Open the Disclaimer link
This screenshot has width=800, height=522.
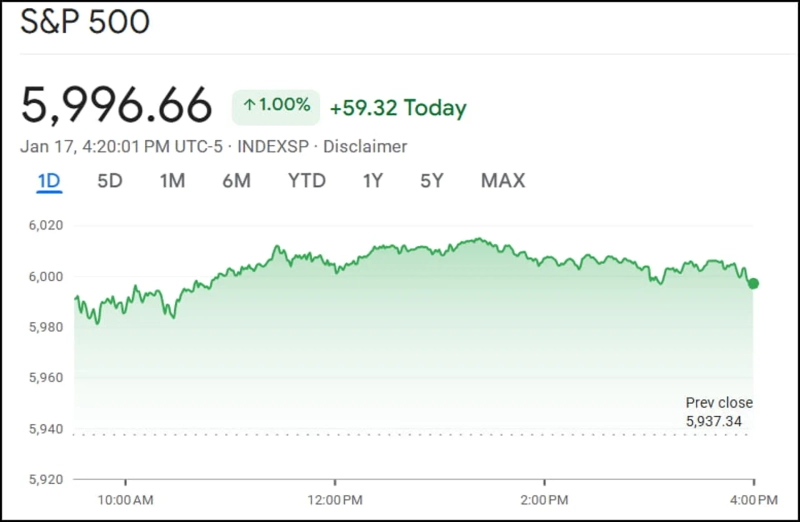coord(364,147)
